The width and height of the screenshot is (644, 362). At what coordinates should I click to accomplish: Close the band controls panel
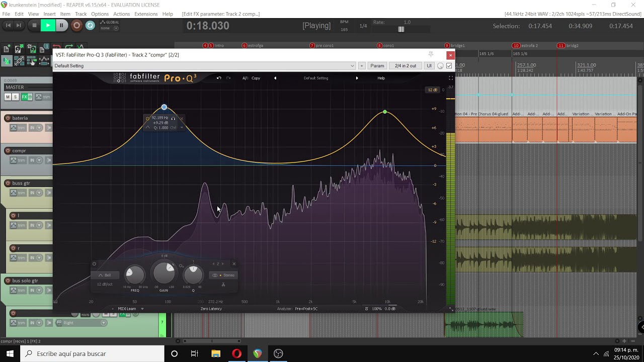point(234,264)
